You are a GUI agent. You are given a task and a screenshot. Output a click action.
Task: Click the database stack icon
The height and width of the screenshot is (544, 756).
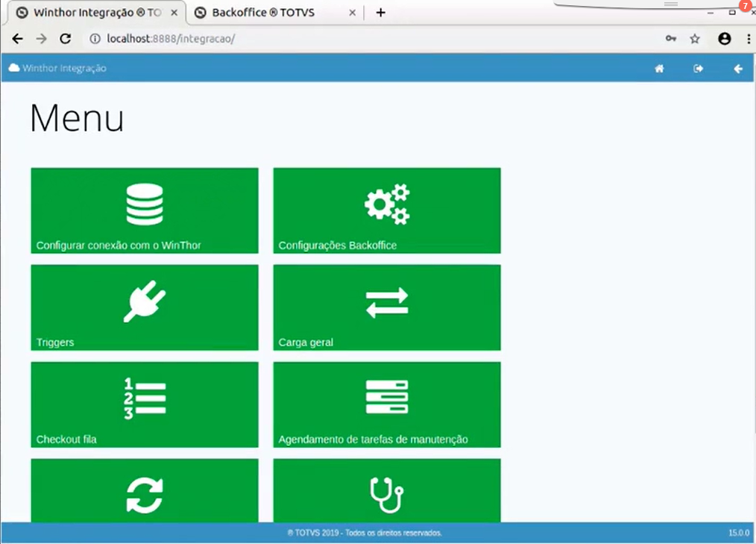pyautogui.click(x=145, y=204)
